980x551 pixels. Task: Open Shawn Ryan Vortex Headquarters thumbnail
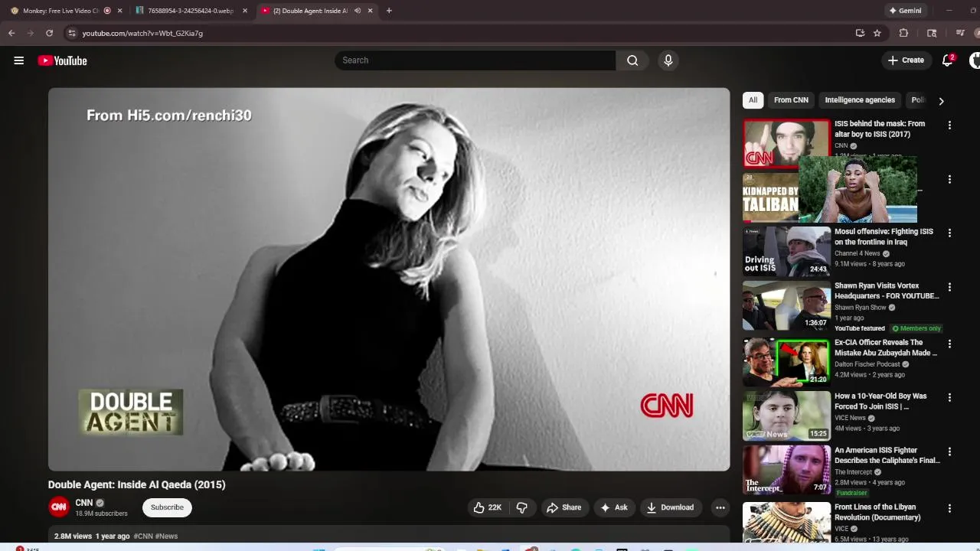pyautogui.click(x=786, y=305)
